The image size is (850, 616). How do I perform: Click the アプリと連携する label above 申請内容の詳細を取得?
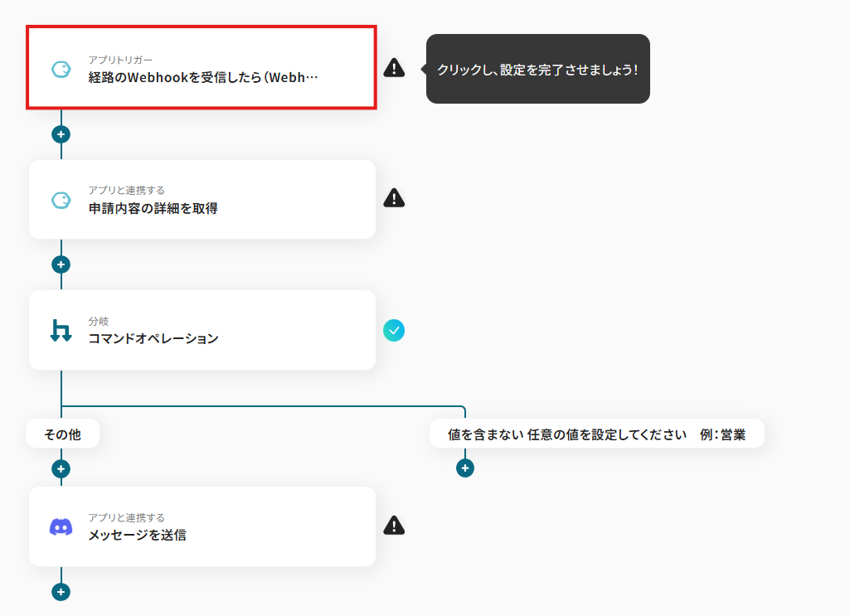[126, 190]
